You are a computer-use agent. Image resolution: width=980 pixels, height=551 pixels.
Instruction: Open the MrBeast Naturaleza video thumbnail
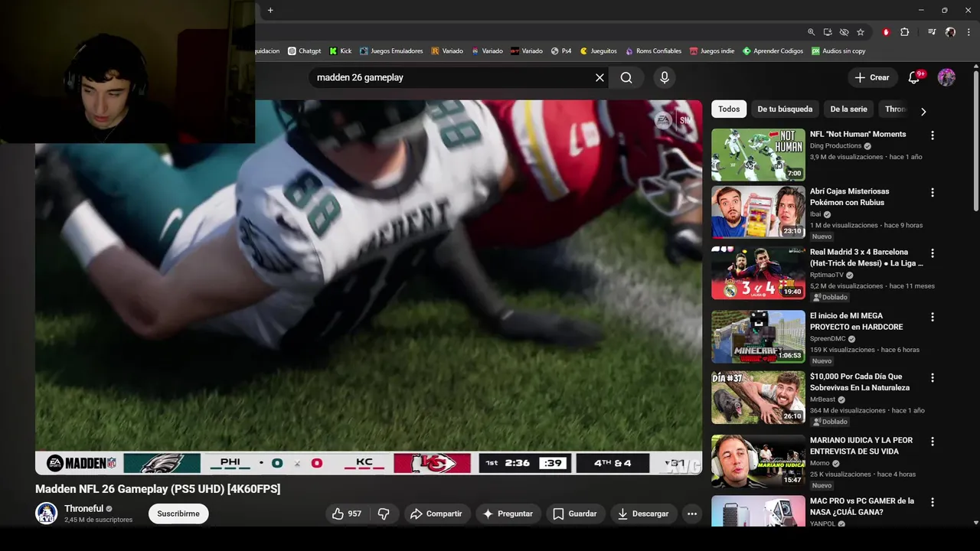[x=758, y=397]
